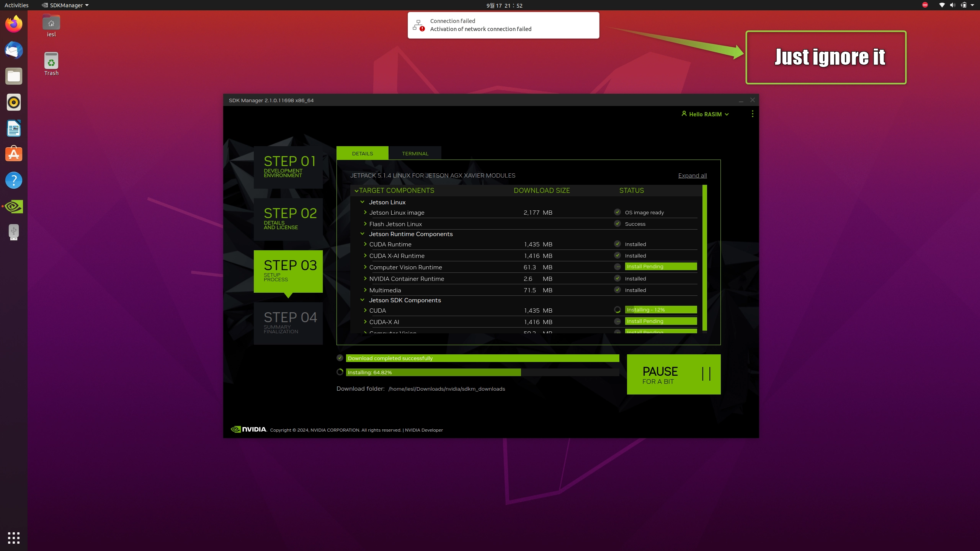The height and width of the screenshot is (551, 980).
Task: Open the Trash desktop icon
Action: (51, 61)
